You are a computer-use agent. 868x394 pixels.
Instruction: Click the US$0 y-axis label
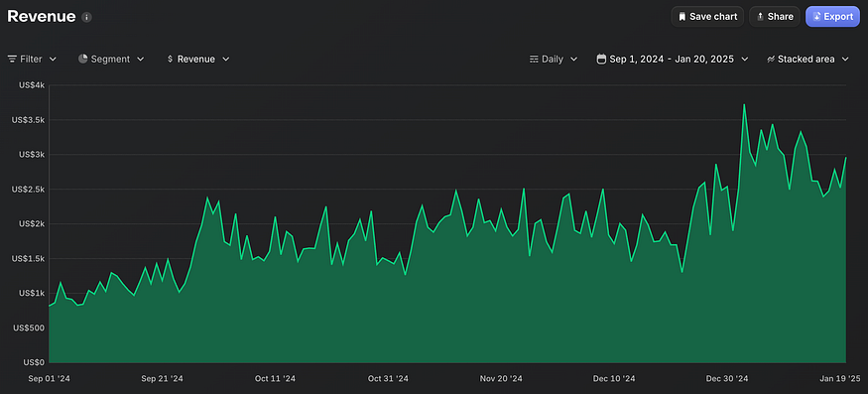tap(34, 362)
